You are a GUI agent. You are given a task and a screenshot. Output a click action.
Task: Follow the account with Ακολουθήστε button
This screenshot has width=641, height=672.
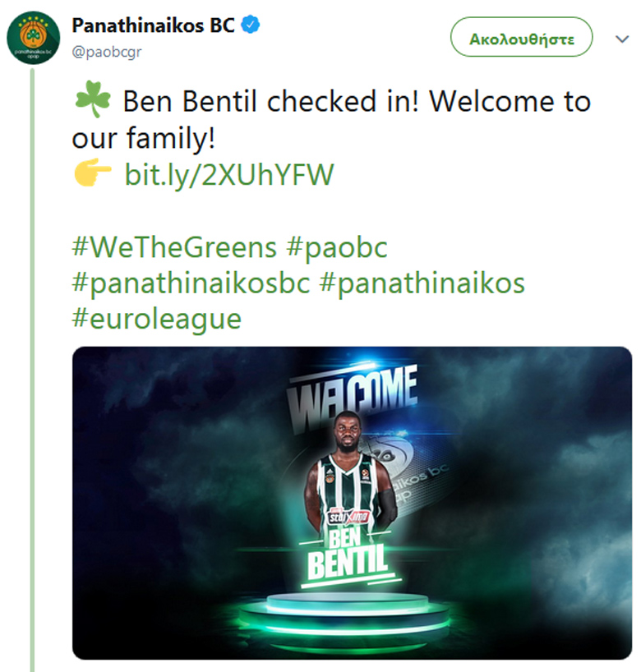pos(521,37)
